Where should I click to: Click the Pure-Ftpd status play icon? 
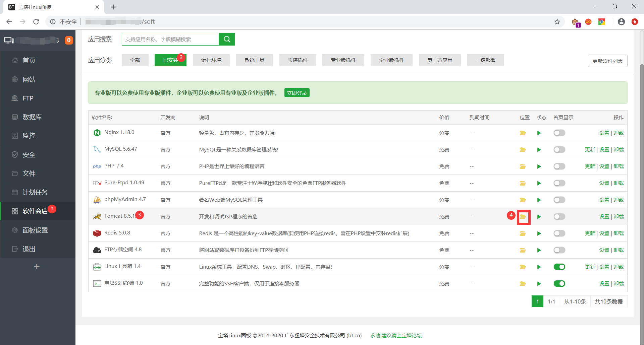coord(539,183)
